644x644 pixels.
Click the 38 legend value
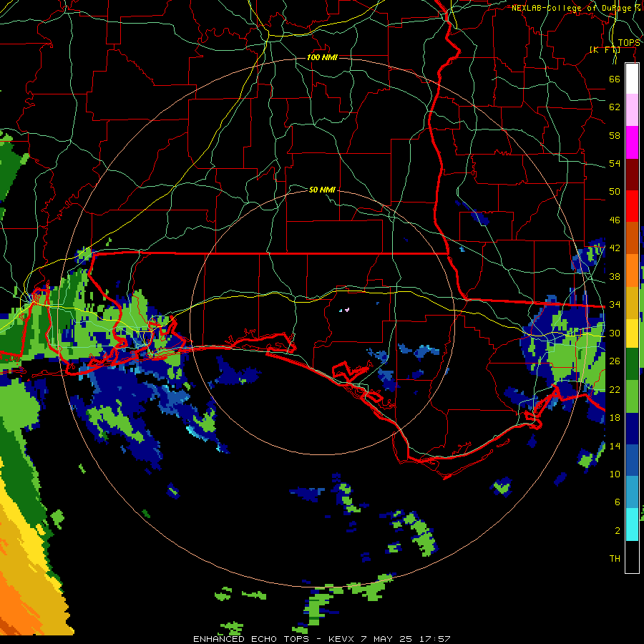point(615,277)
